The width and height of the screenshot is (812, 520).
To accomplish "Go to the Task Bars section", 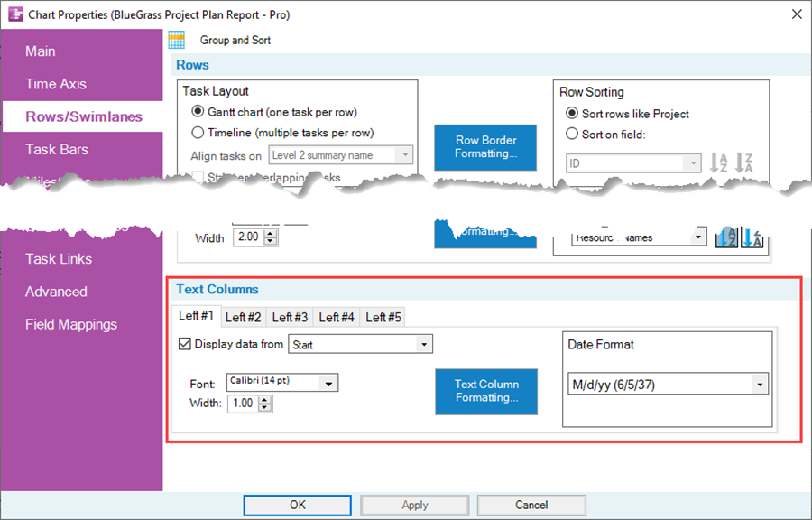I will [x=57, y=150].
